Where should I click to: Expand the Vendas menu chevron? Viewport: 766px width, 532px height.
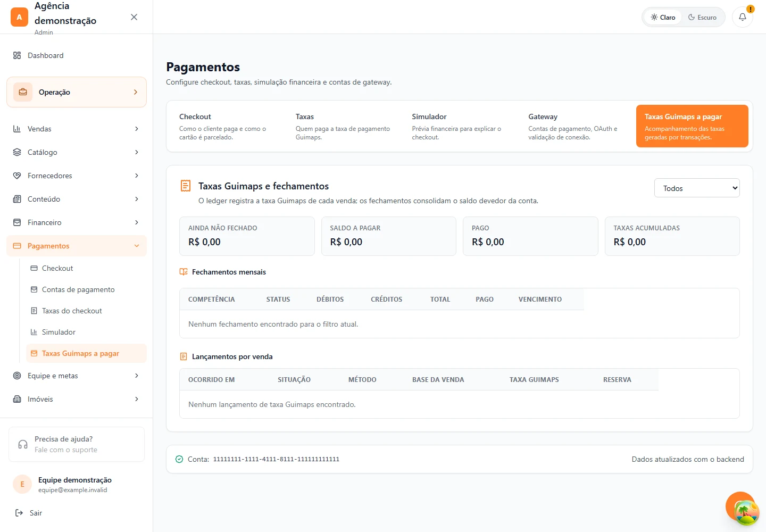pyautogui.click(x=137, y=129)
